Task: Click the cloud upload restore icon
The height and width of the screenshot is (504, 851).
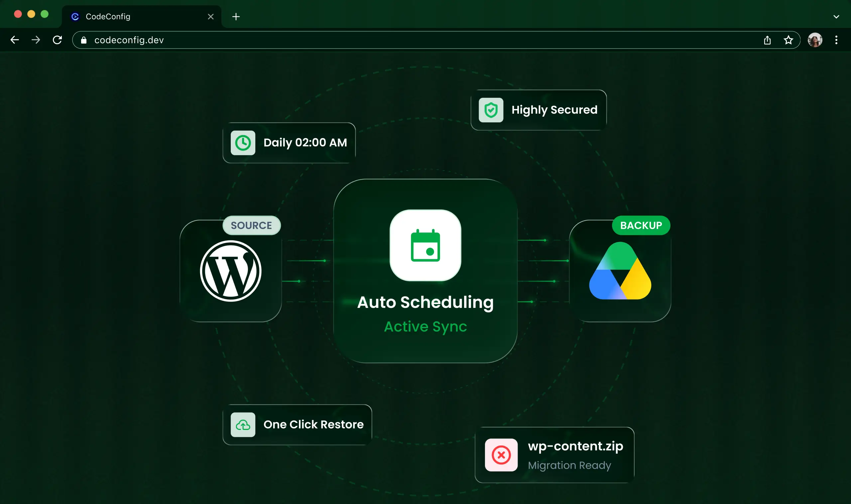Action: click(x=243, y=425)
